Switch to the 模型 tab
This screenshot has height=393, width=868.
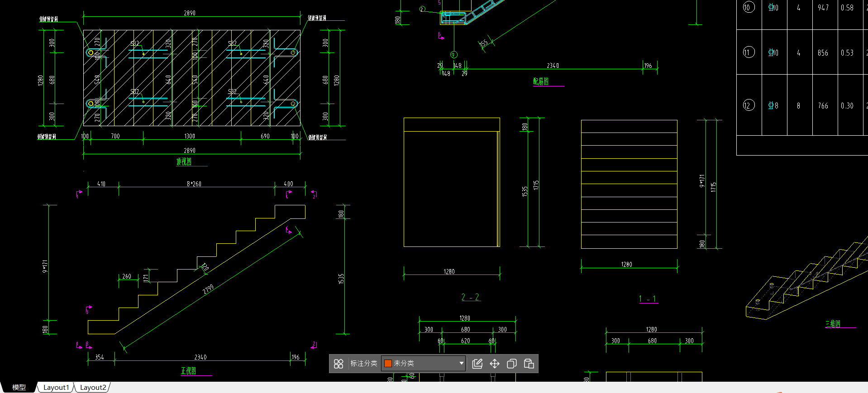[19, 387]
